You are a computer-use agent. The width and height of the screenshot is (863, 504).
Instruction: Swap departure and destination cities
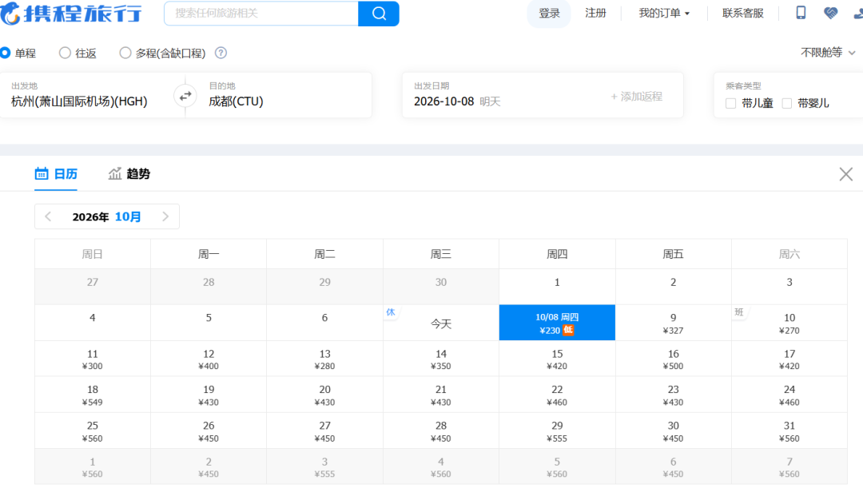pyautogui.click(x=185, y=96)
